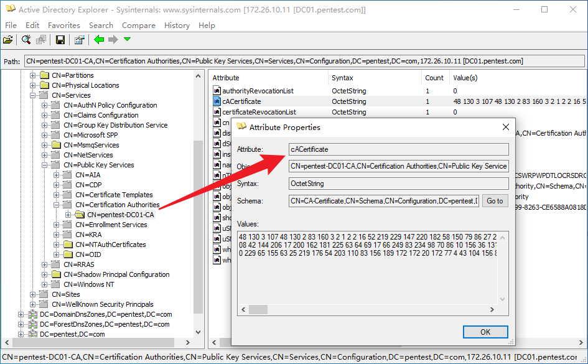Click the Path address field
This screenshot has width=588, height=364.
[304, 61]
